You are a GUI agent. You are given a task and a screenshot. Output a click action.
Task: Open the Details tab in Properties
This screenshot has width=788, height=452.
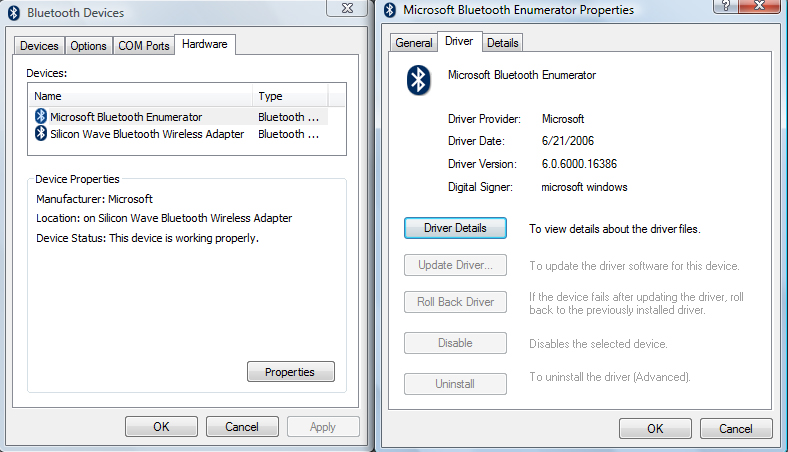coord(503,43)
